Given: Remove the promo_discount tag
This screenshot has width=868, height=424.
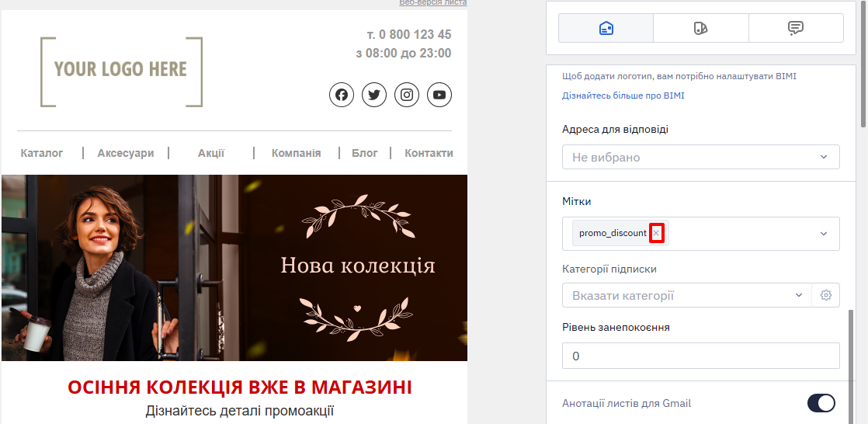Looking at the screenshot, I should pyautogui.click(x=656, y=233).
